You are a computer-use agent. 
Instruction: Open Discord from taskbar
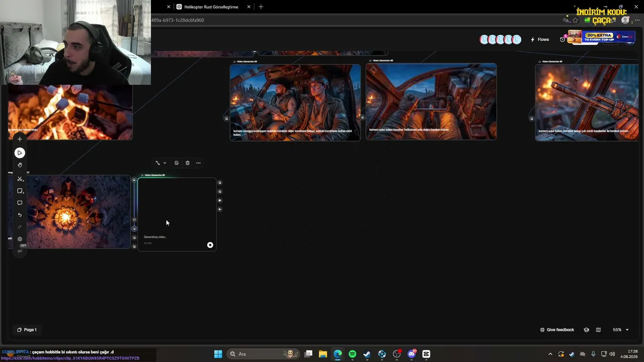(x=412, y=354)
